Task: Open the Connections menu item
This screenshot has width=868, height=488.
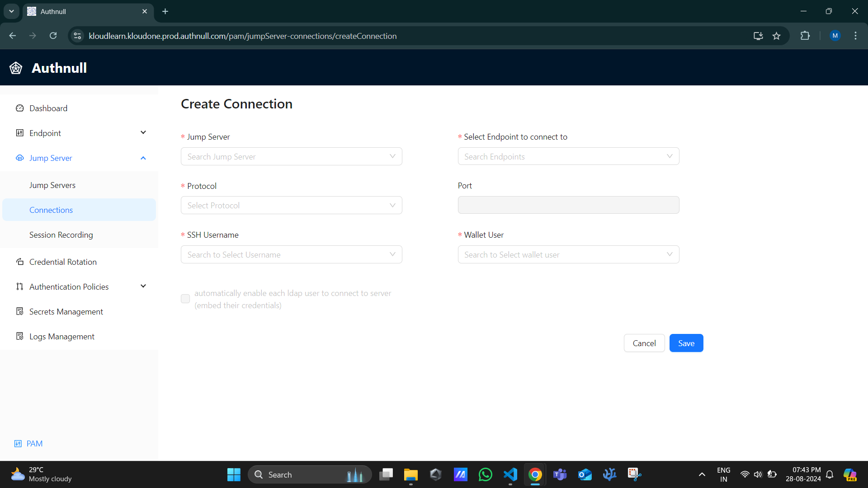Action: click(51, 210)
